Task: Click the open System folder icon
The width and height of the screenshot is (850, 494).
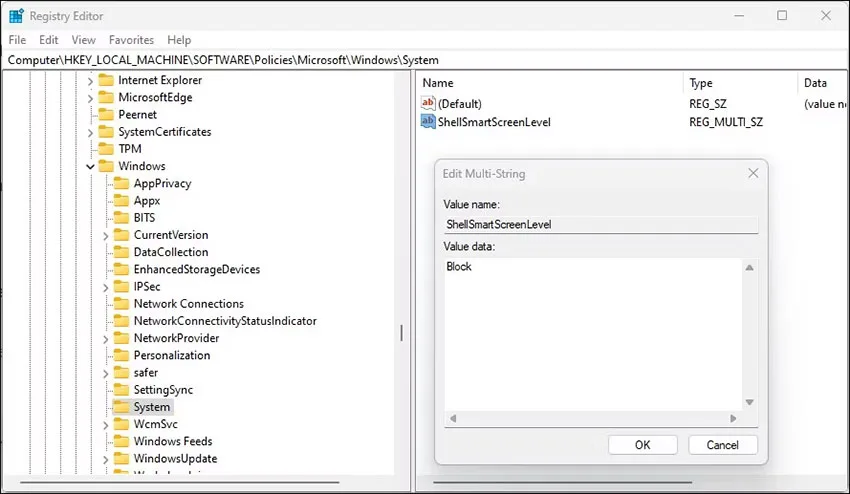Action: pyautogui.click(x=121, y=407)
